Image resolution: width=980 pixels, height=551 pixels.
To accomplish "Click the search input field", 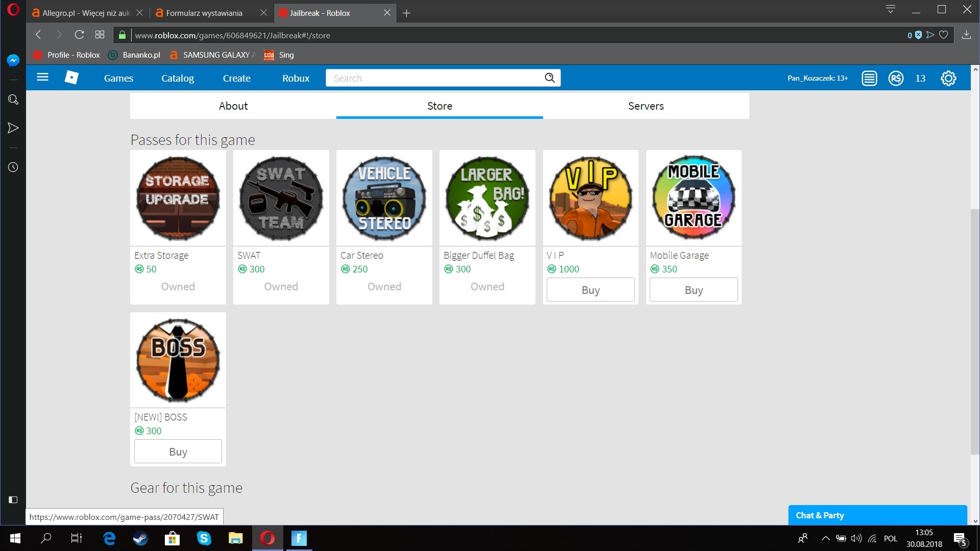I will (x=442, y=78).
